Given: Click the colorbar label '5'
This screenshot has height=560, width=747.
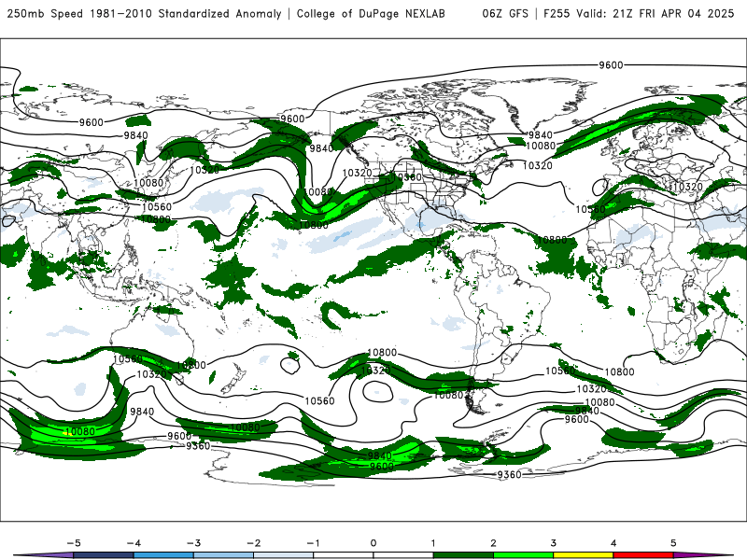Looking at the screenshot, I should coord(673,543).
